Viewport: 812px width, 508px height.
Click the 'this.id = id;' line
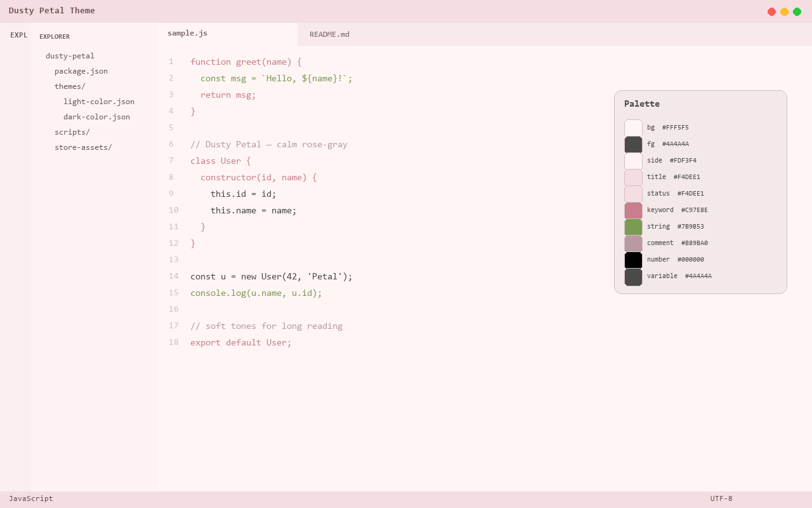pos(244,194)
